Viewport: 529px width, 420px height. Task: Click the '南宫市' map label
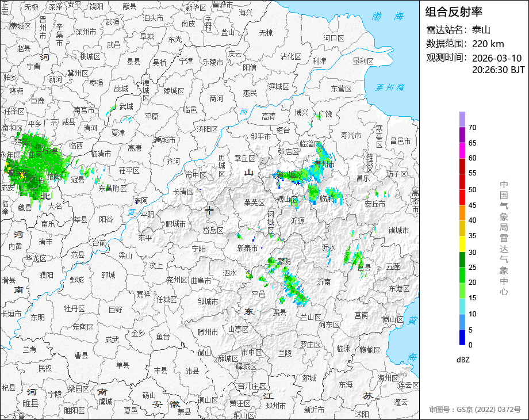point(84,110)
